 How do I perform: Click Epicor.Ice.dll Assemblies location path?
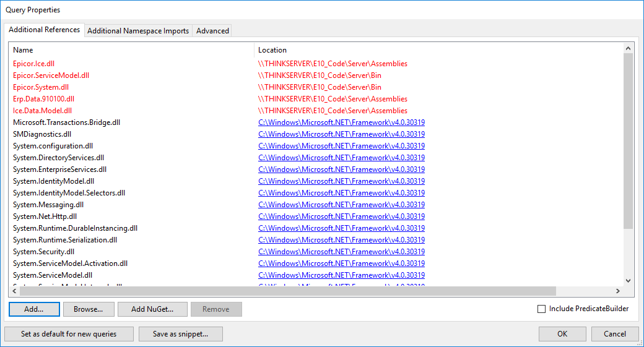[333, 64]
